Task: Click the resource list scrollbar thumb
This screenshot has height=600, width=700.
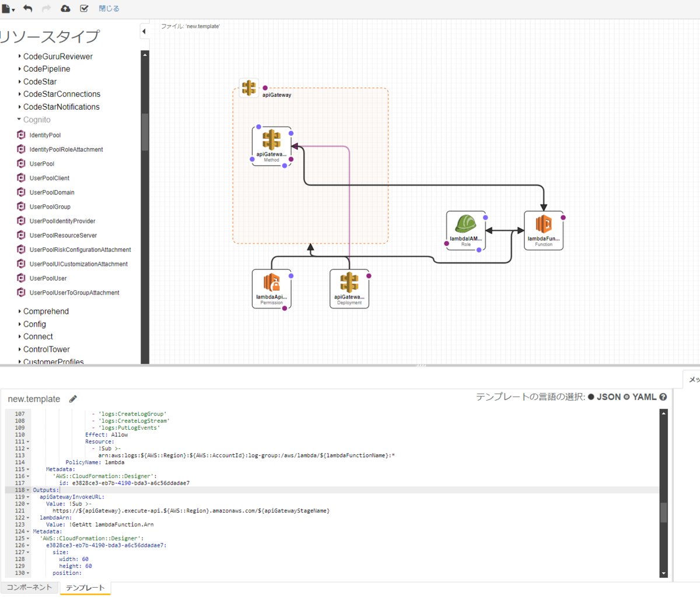Action: point(145,132)
